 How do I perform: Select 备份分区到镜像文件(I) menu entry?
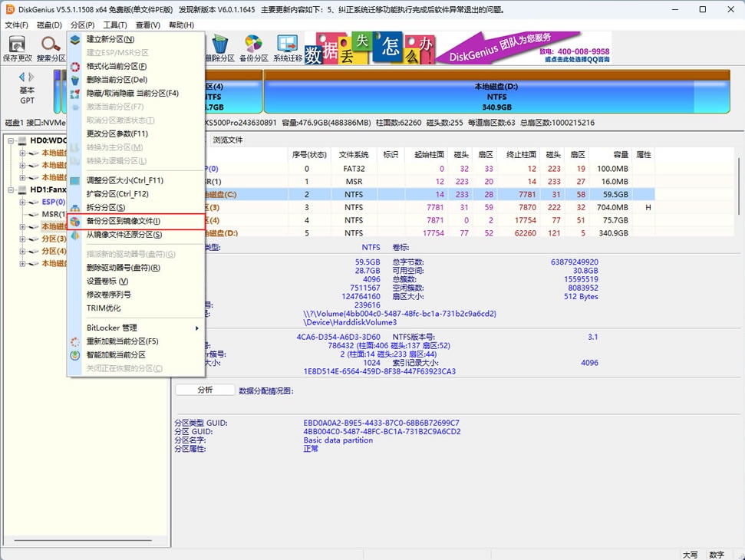tap(124, 221)
